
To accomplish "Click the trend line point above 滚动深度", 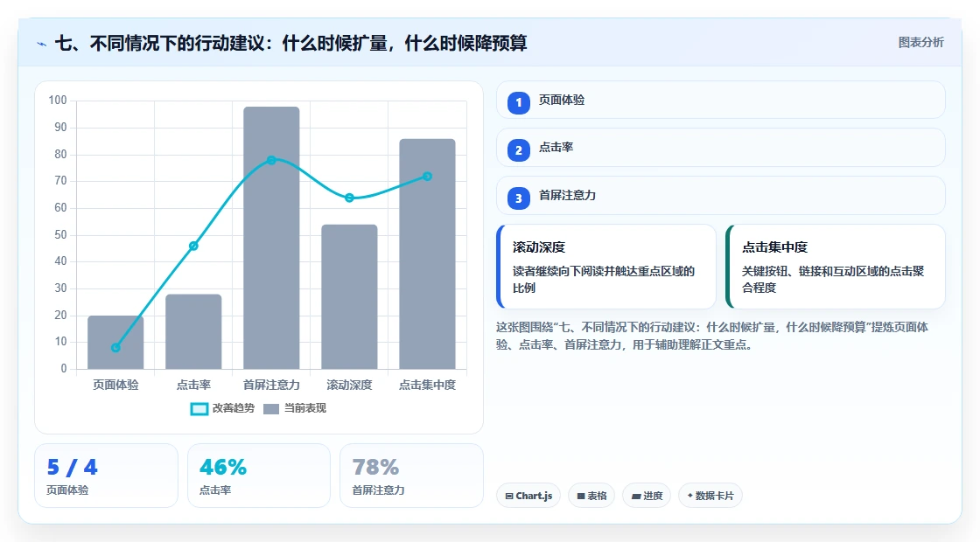I will pyautogui.click(x=349, y=198).
